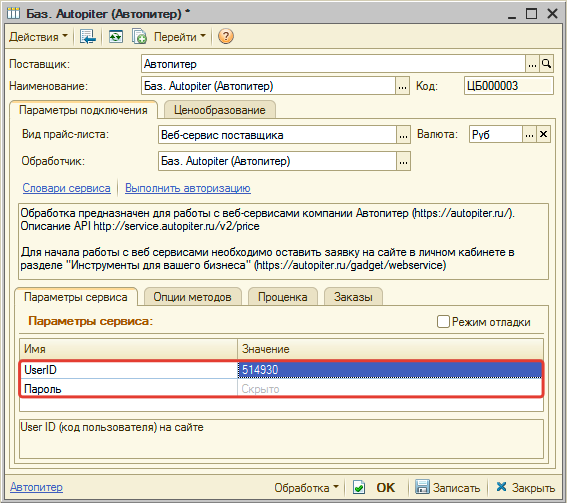Click the Выполнить авторизацию link

point(188,188)
